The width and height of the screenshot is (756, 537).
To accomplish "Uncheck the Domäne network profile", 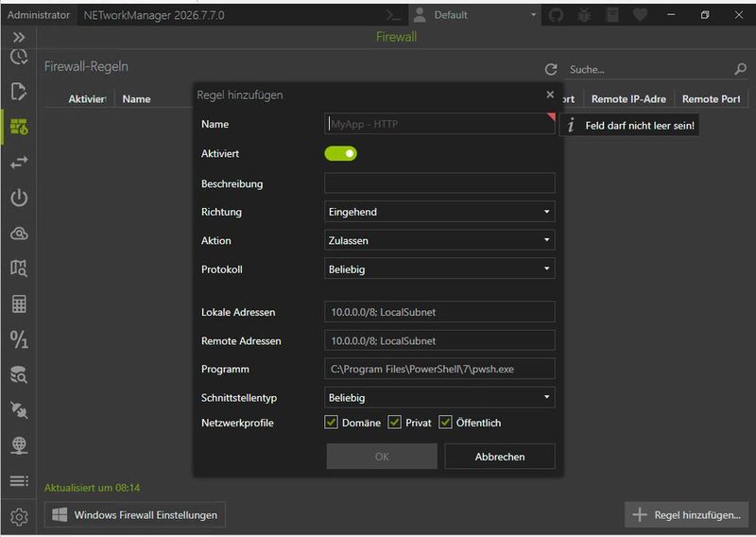I will [332, 423].
